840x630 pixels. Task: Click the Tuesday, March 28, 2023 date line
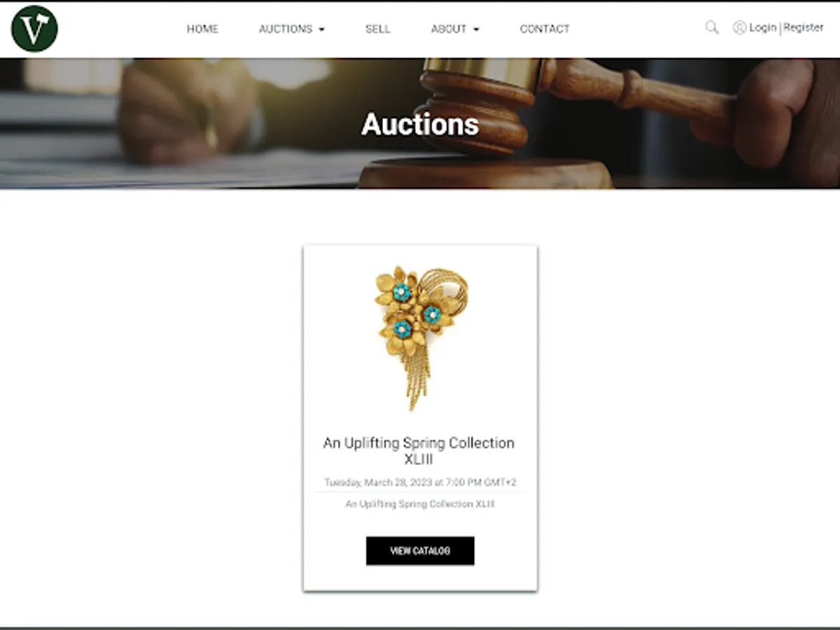420,482
